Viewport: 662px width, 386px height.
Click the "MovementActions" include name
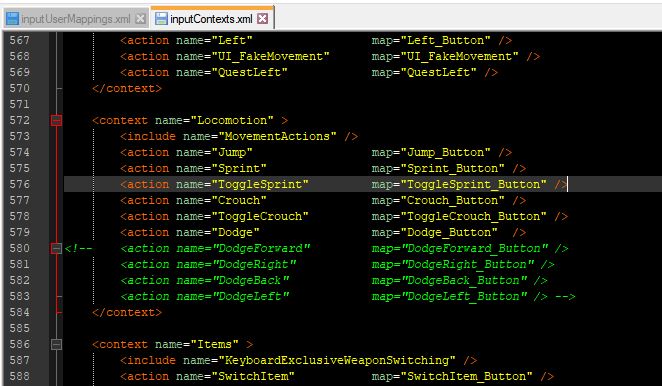click(277, 136)
